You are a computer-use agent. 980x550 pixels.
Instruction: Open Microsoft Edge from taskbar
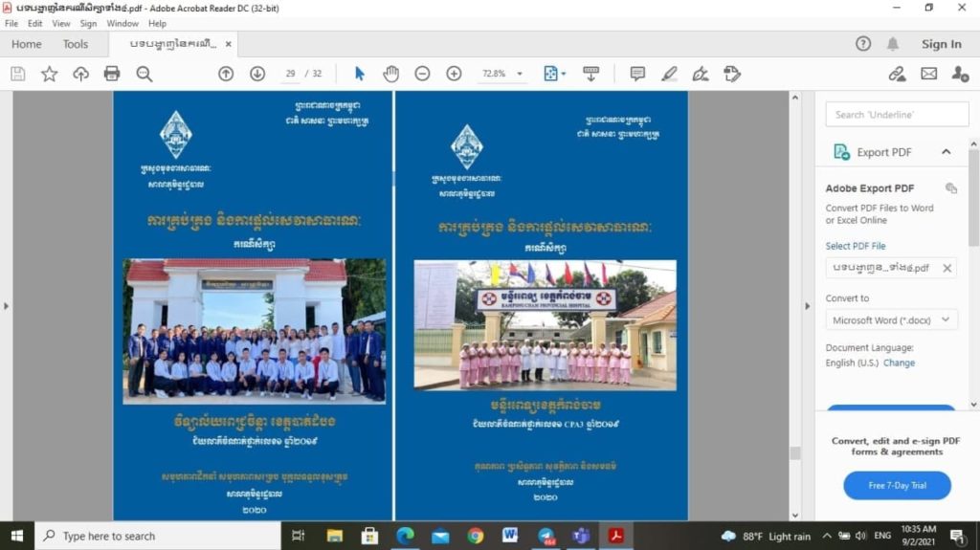[x=405, y=536]
